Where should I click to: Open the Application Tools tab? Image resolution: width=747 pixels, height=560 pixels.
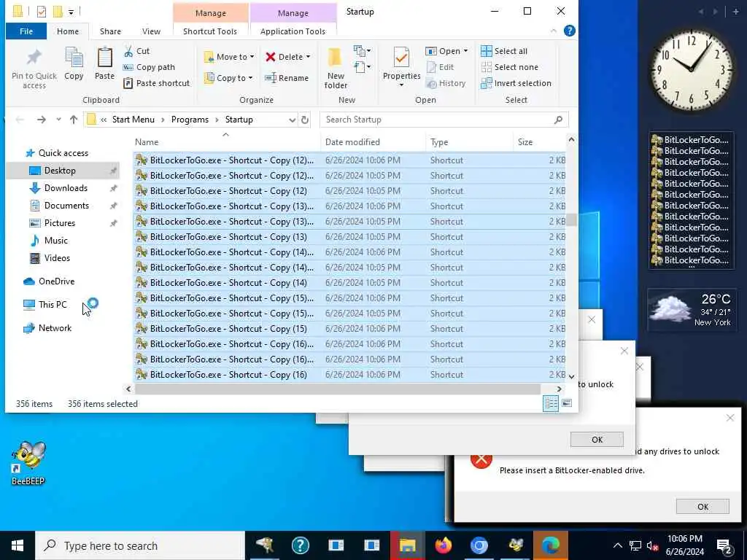click(x=293, y=31)
